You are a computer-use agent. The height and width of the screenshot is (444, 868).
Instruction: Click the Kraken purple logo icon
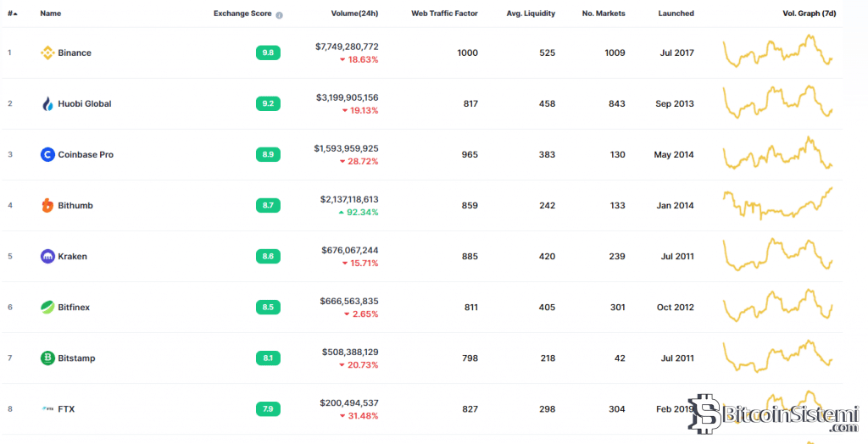click(x=47, y=256)
